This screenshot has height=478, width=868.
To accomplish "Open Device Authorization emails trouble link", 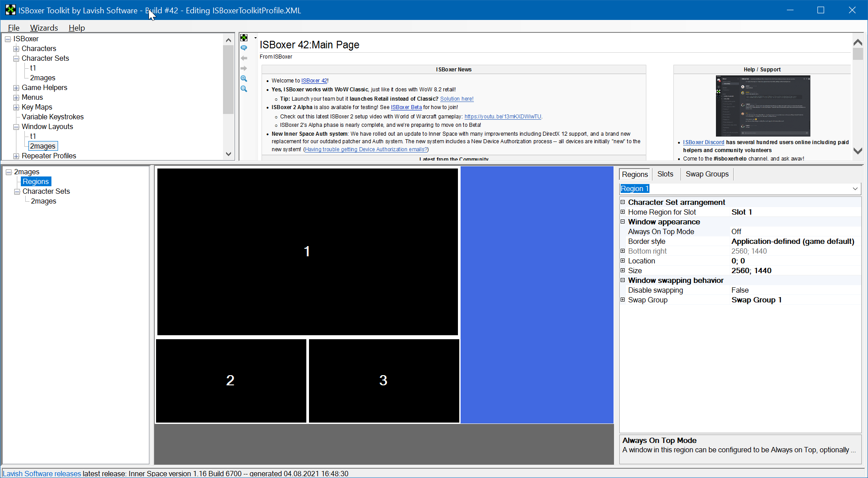I will [x=366, y=149].
